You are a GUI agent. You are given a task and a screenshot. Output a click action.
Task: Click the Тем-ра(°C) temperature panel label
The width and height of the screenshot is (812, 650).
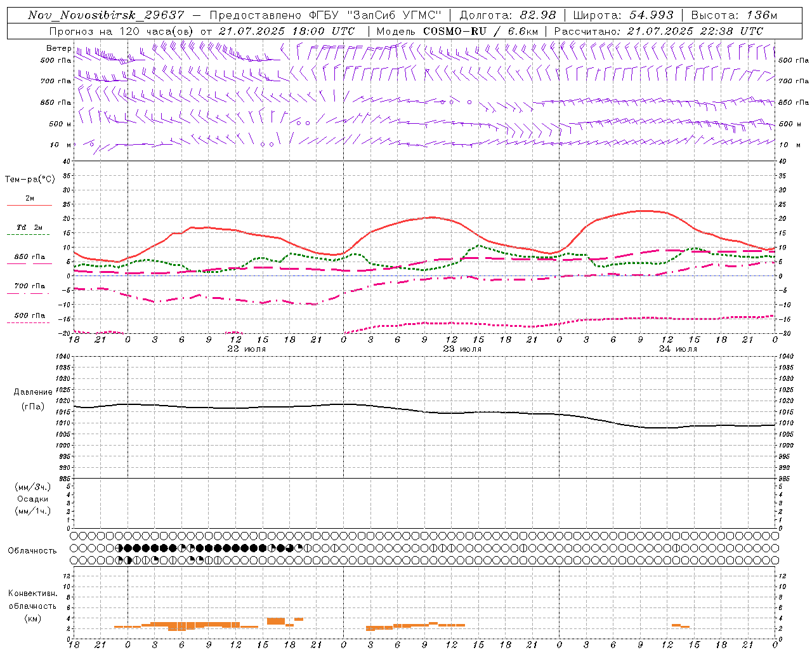pos(30,180)
